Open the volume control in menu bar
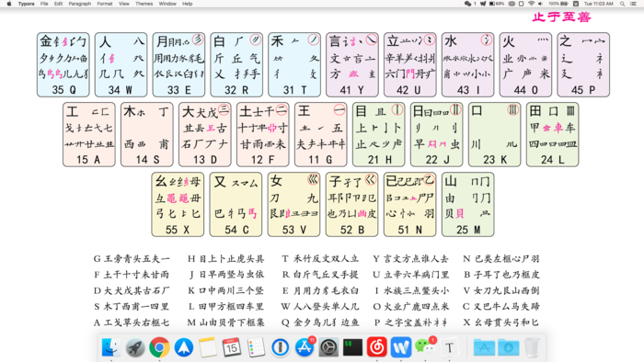The width and height of the screenshot is (644, 362). tap(541, 4)
